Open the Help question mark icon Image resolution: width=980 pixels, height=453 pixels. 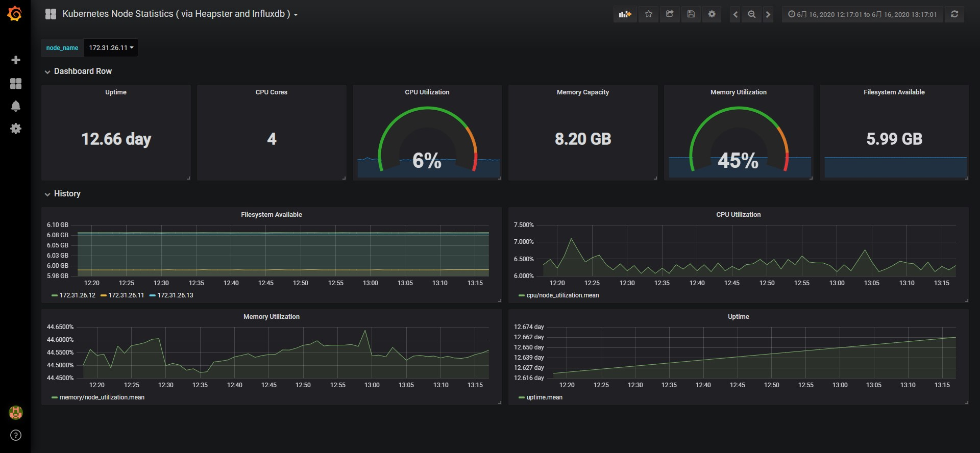point(16,435)
